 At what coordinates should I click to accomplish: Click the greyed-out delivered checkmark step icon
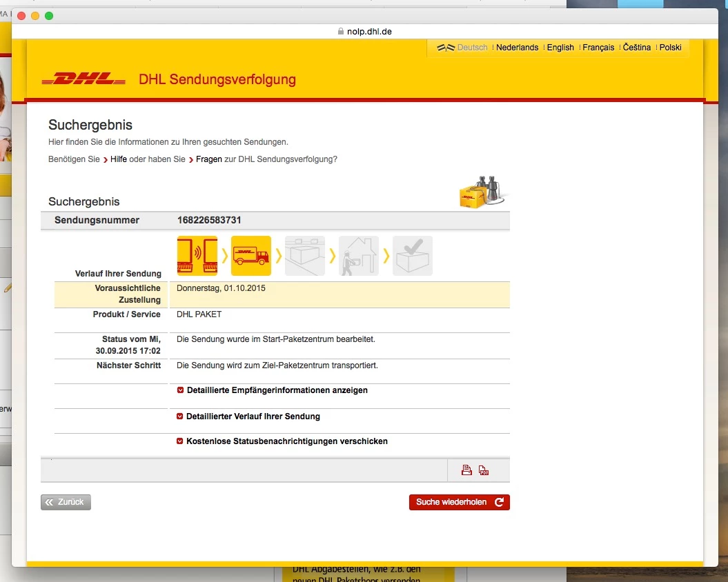pos(413,256)
